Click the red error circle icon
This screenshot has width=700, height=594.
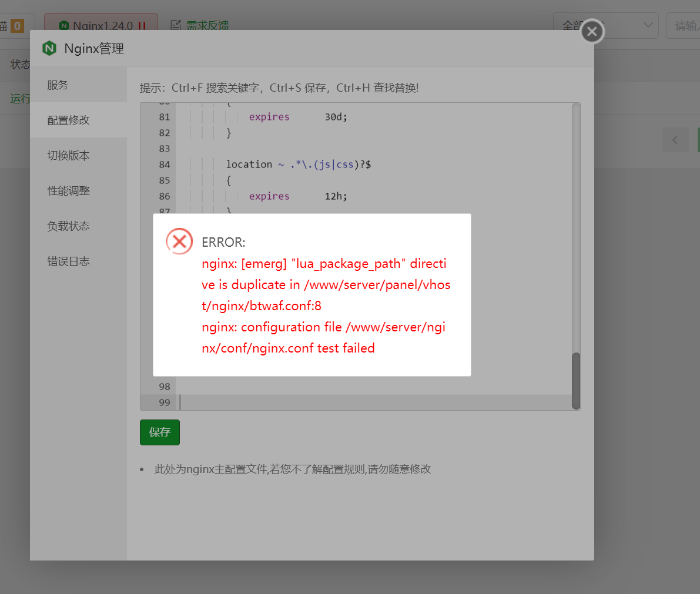coord(179,241)
